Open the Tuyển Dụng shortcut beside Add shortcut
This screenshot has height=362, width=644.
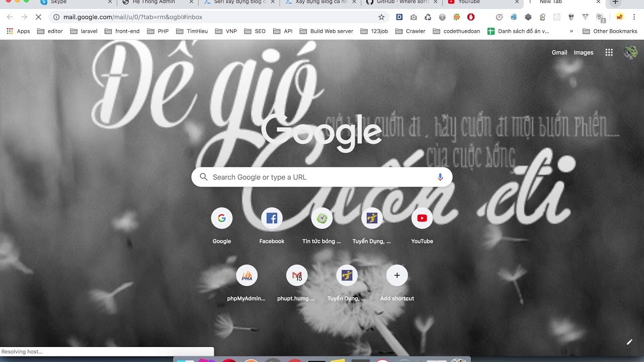point(347,283)
